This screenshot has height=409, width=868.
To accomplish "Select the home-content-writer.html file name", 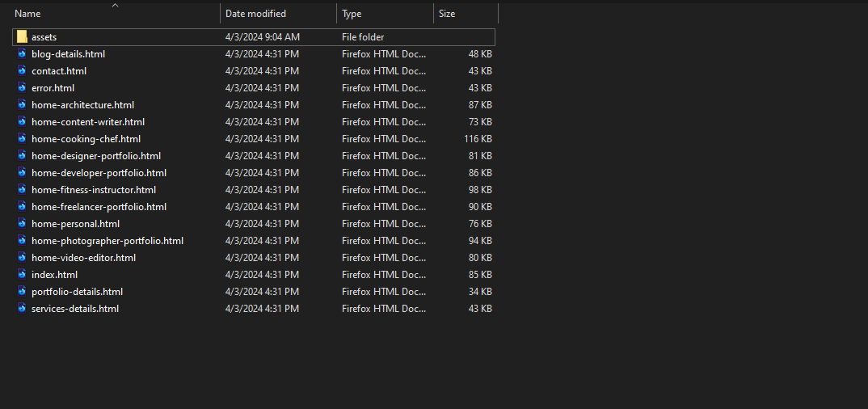I will click(x=88, y=122).
